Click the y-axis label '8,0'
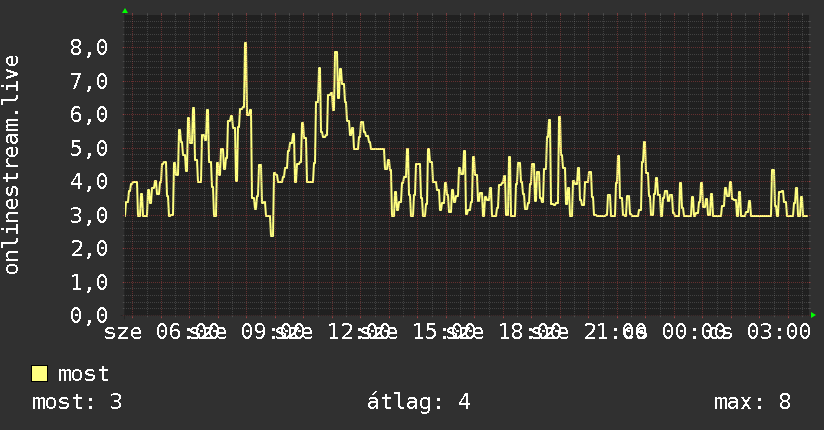 [x=89, y=47]
